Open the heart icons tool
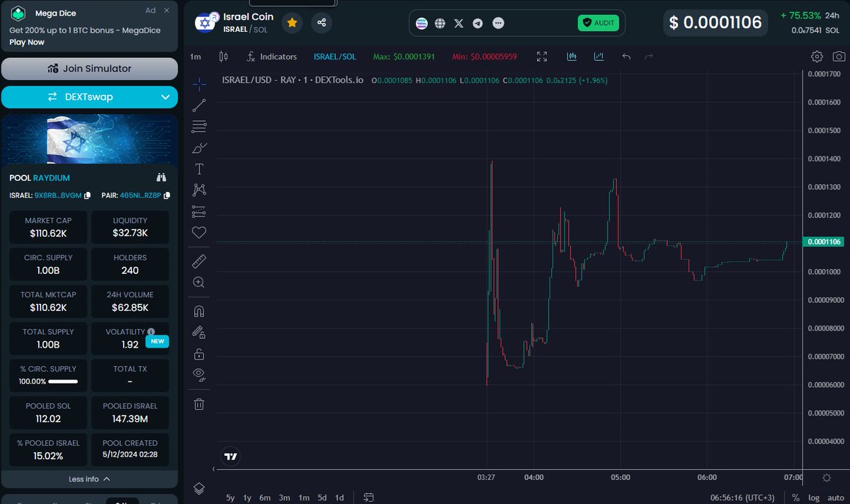Viewport: 850px width, 504px height. pyautogui.click(x=199, y=232)
